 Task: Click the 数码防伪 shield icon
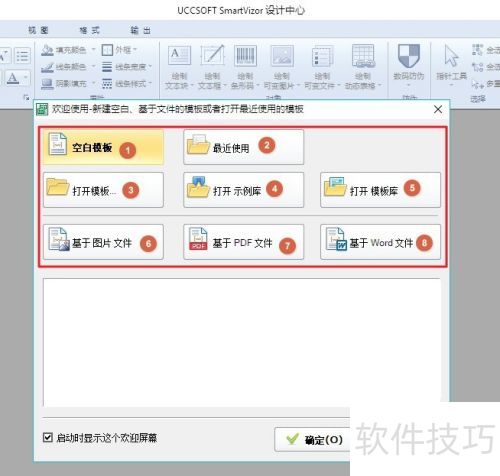point(409,55)
